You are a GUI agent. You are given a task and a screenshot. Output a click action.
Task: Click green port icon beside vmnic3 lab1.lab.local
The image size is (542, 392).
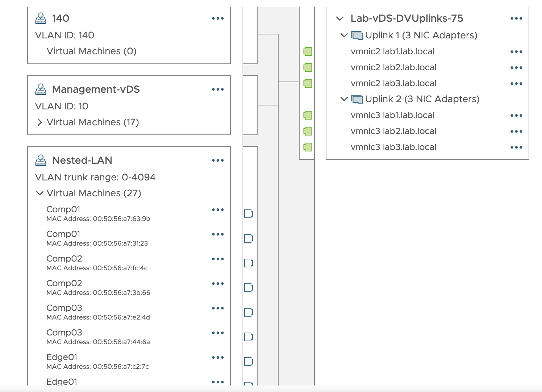pos(308,115)
